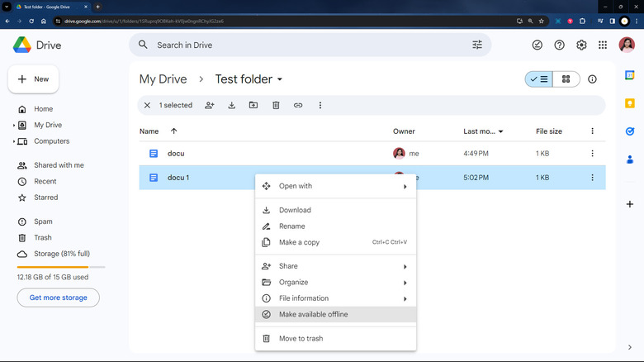Switch to list layout view
644x362 pixels.
(539, 79)
